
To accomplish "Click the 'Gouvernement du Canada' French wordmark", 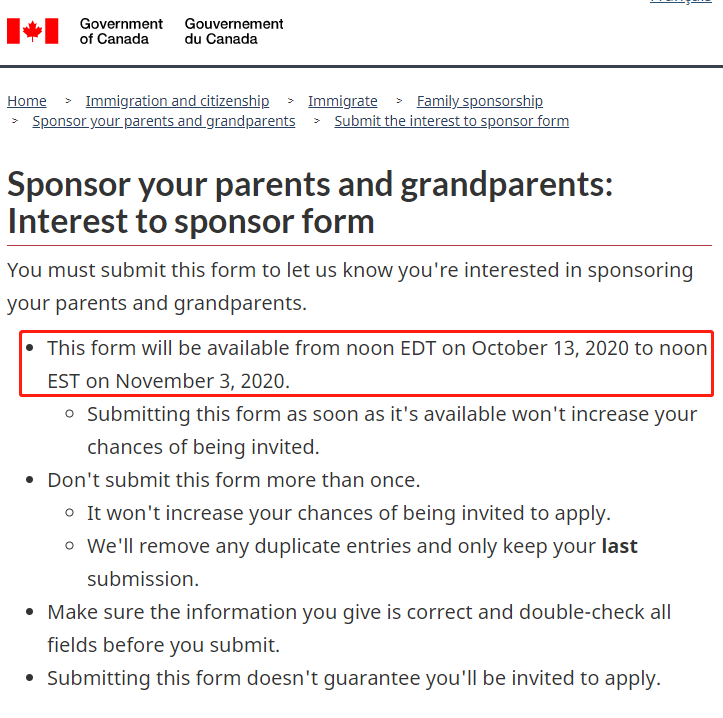I will coord(234,31).
